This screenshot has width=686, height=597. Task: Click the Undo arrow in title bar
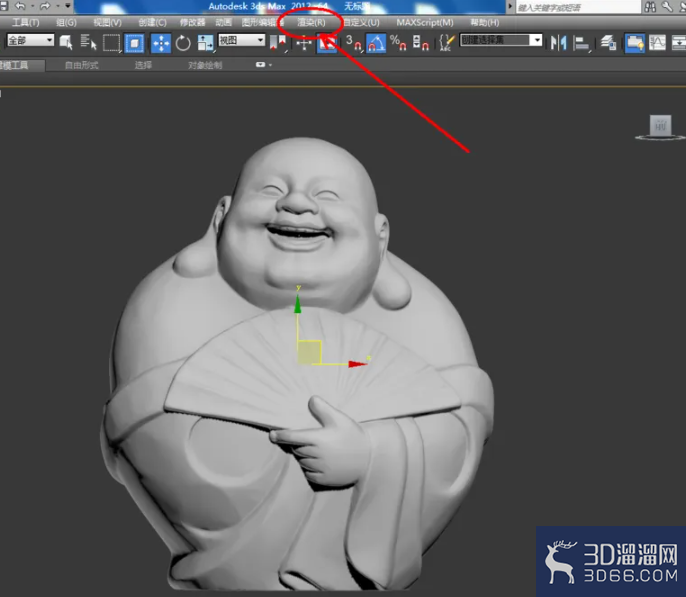(20, 6)
